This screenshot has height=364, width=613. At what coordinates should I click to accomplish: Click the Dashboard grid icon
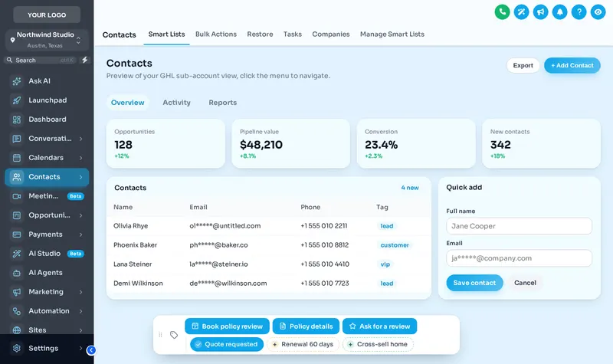pos(17,120)
